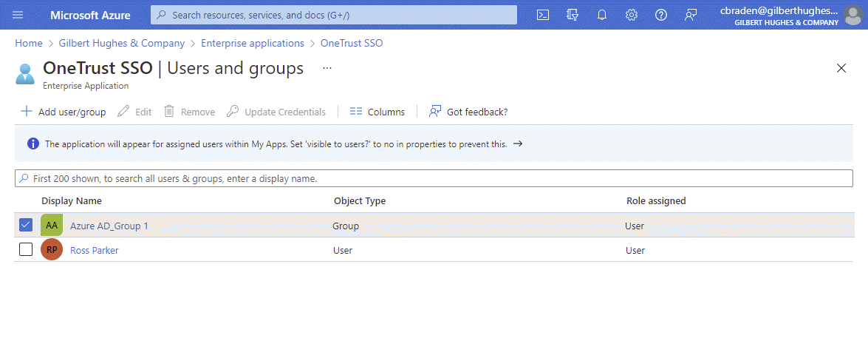The image size is (868, 358).
Task: Focus the Search resources, services, and docs box
Action: (334, 15)
